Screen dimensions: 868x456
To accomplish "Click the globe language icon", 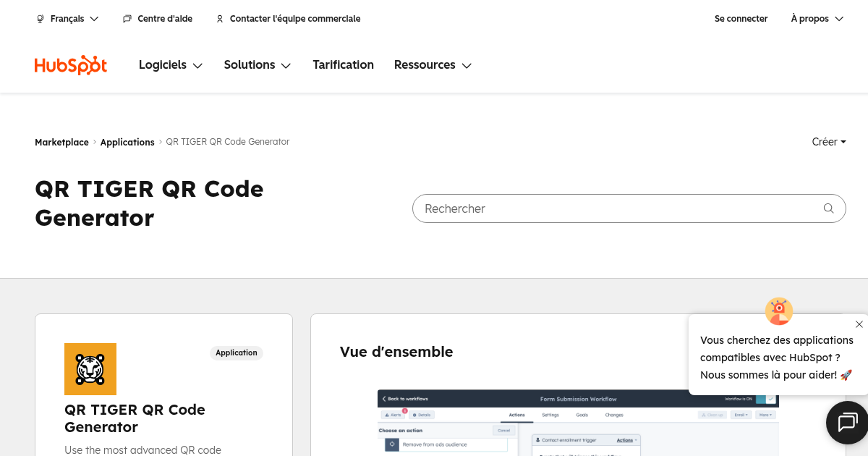I will point(41,19).
